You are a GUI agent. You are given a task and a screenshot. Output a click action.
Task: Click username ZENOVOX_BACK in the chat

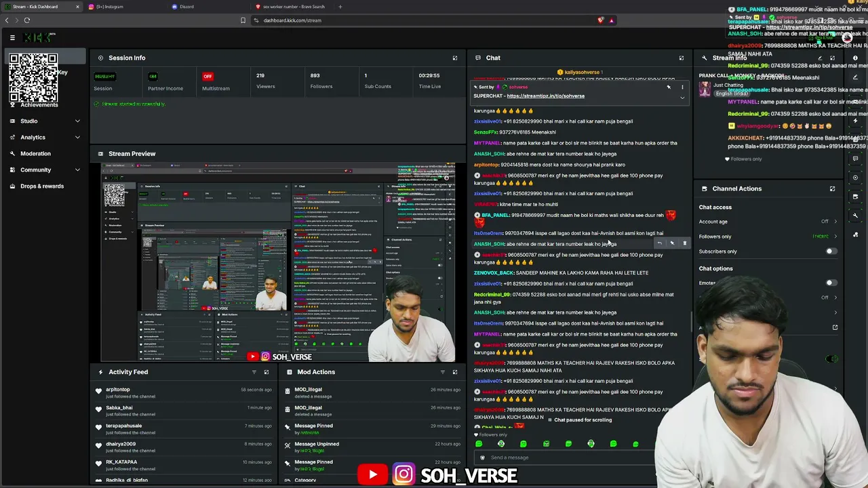point(493,273)
